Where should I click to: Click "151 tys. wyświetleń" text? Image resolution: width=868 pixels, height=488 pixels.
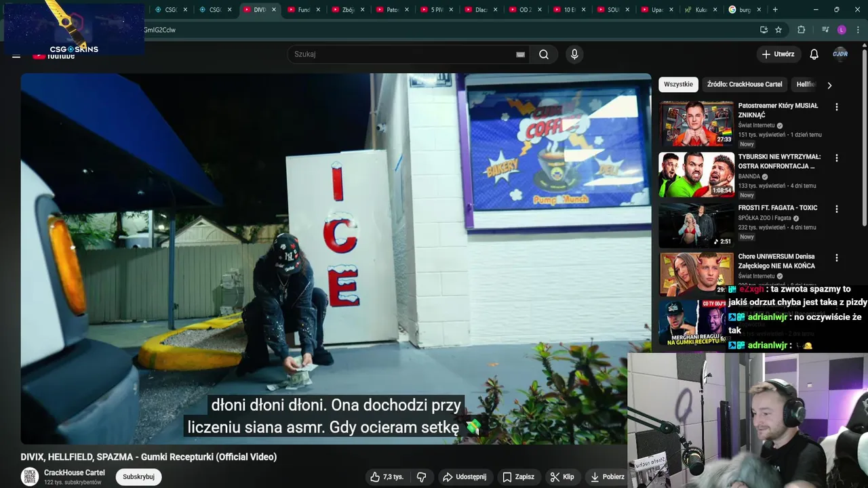point(762,135)
